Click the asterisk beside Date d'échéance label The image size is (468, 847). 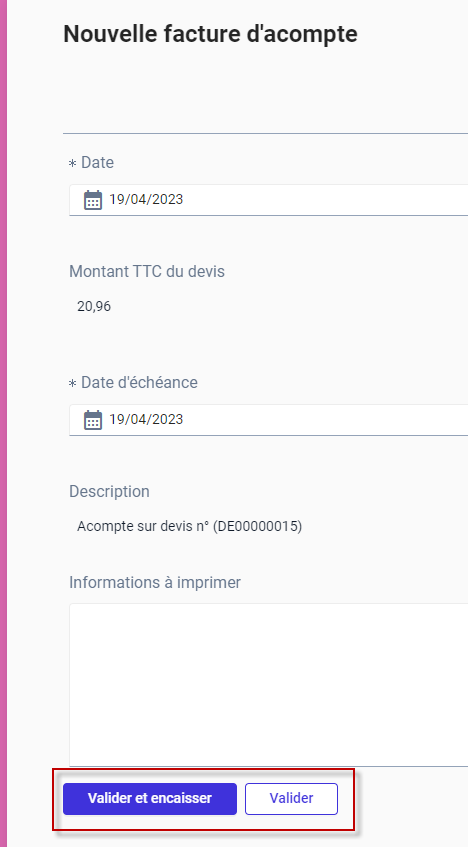[x=72, y=384]
